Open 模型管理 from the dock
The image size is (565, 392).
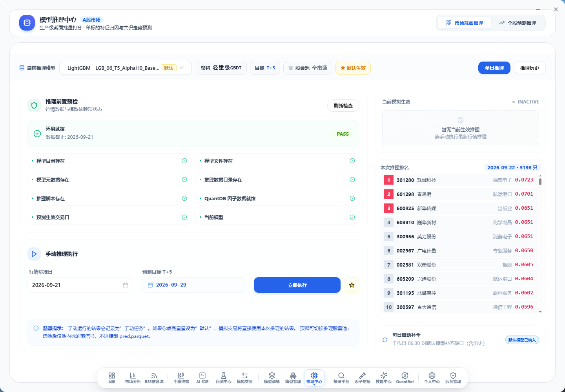293,378
